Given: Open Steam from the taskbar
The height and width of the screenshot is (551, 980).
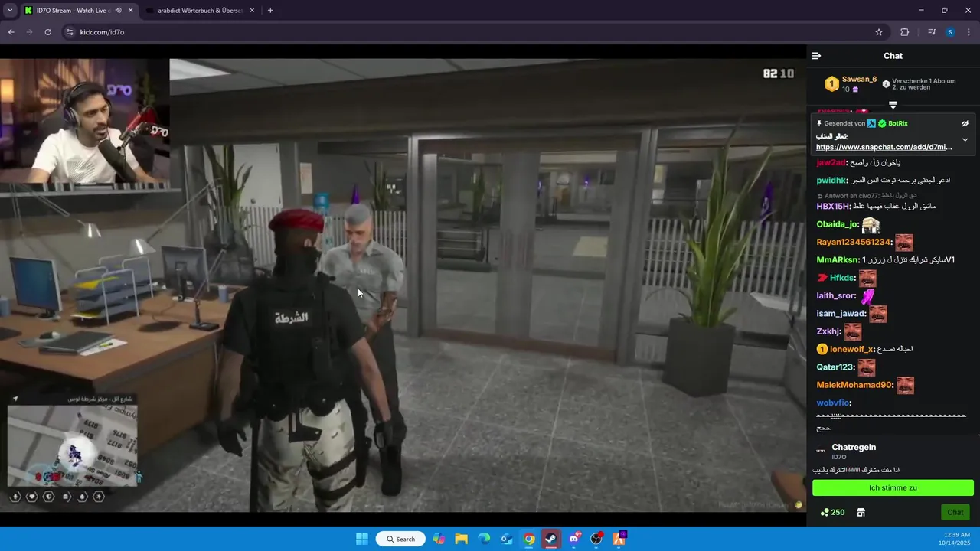Looking at the screenshot, I should coord(551,539).
